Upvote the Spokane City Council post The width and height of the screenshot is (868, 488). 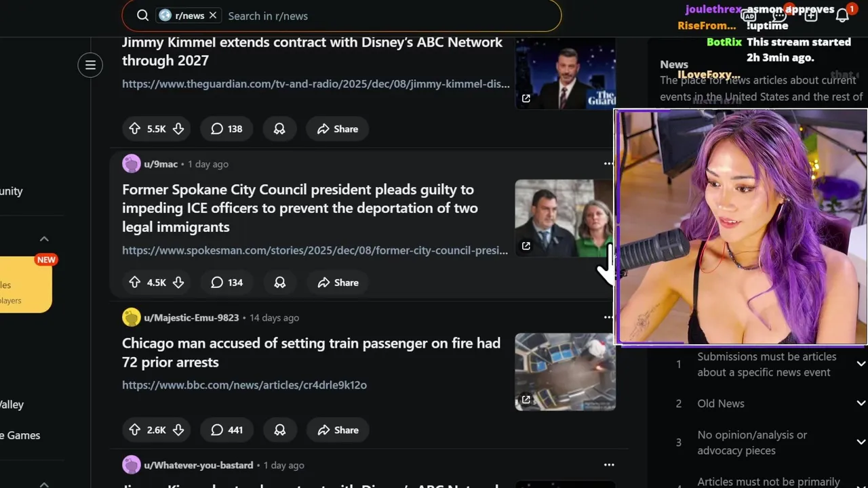pyautogui.click(x=134, y=283)
